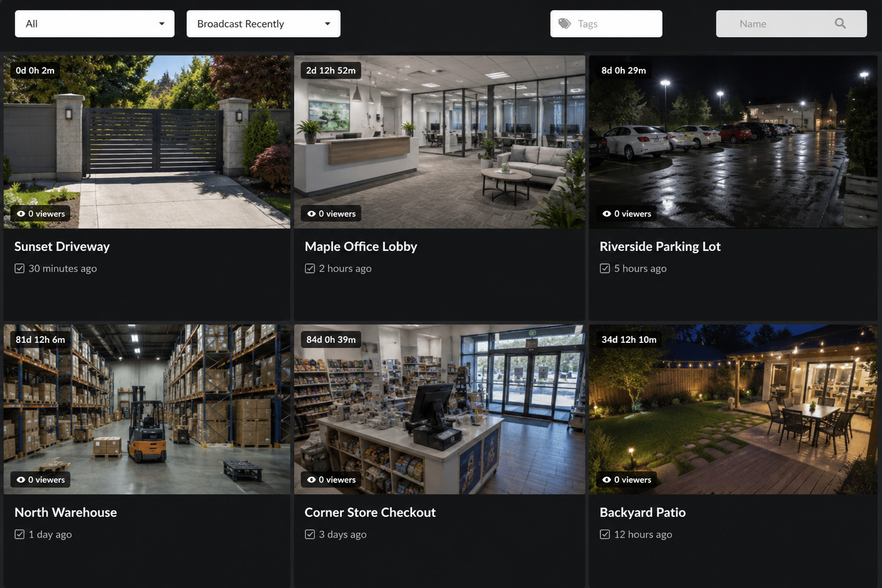882x588 pixels.
Task: Click the North Warehouse title text
Action: click(66, 512)
